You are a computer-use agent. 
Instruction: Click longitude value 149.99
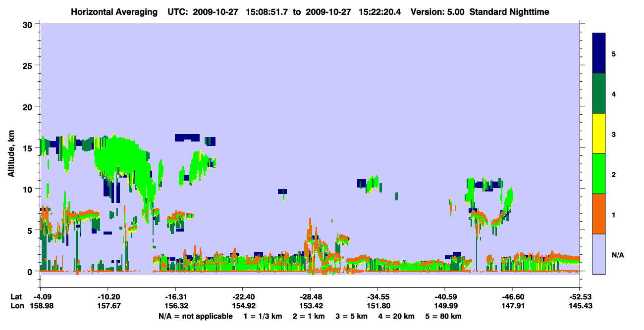[445, 306]
